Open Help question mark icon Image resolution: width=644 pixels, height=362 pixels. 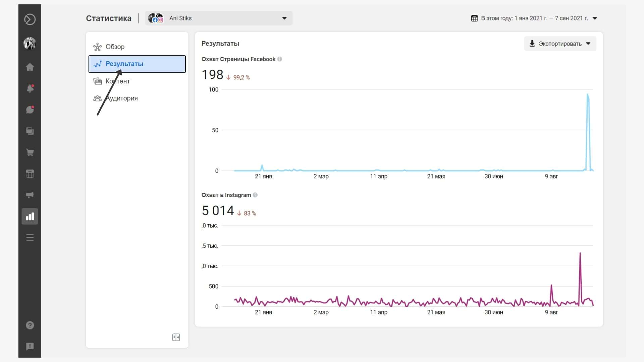[x=30, y=325]
